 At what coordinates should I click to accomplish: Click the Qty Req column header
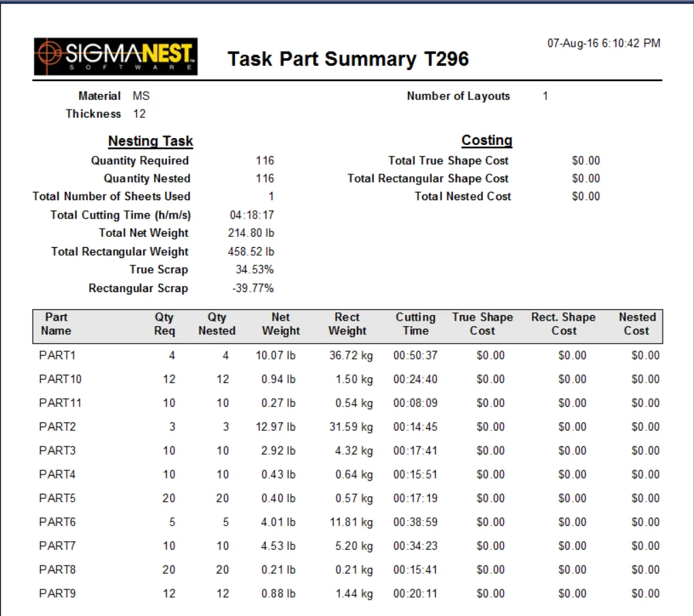[x=164, y=324]
